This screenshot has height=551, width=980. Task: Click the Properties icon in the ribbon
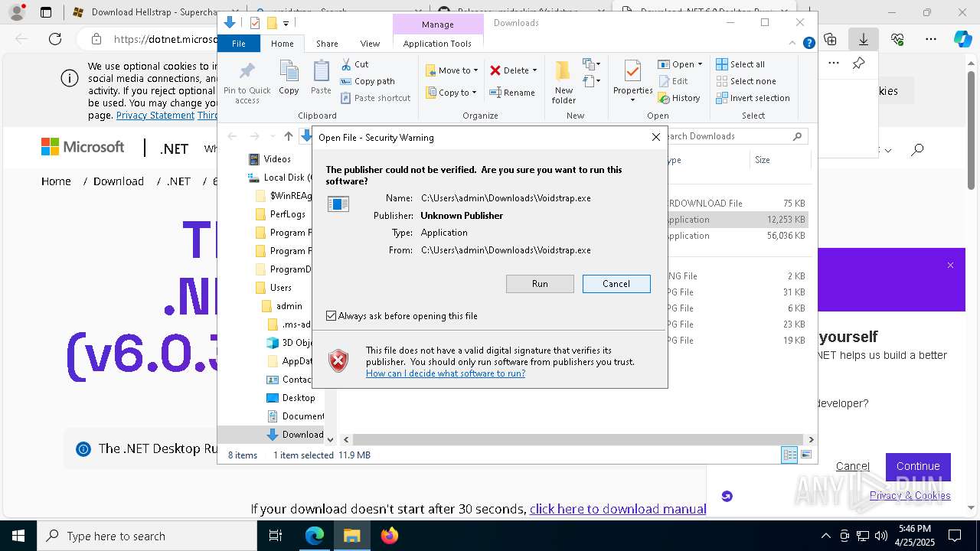point(632,71)
